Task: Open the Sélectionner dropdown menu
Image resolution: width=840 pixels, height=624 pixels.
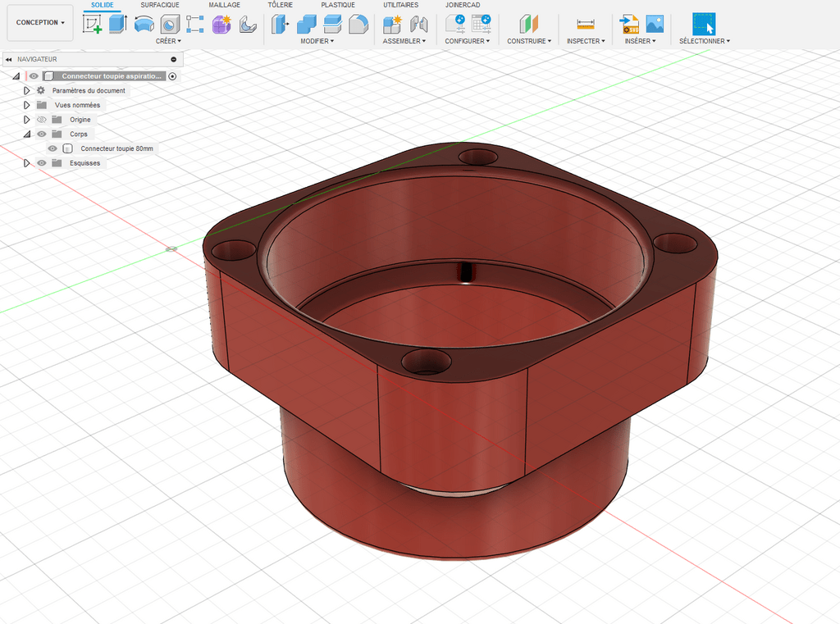Action: (705, 41)
